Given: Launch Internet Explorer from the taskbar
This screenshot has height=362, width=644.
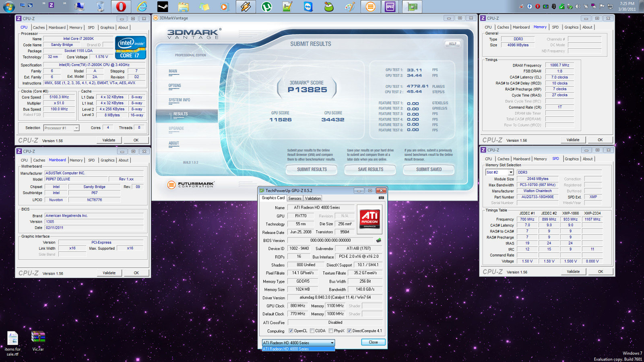Looking at the screenshot, I should 142,6.
